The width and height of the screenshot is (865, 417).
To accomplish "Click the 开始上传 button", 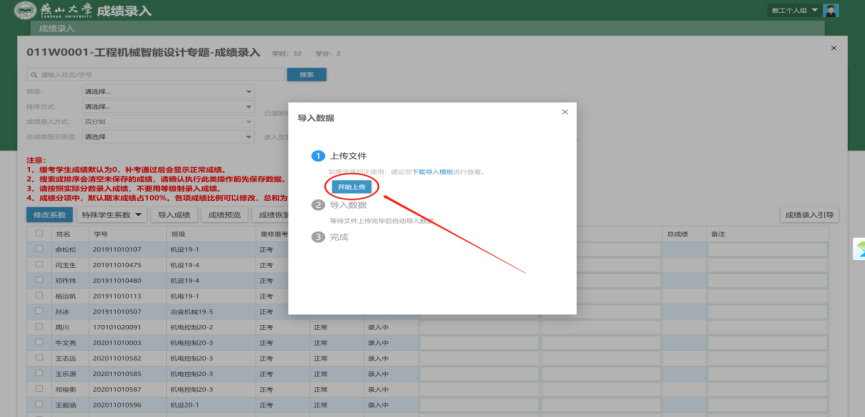I will [x=350, y=187].
